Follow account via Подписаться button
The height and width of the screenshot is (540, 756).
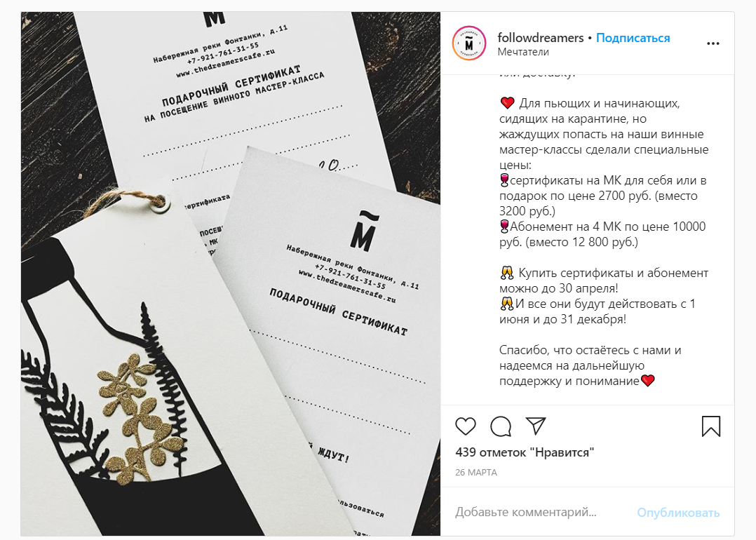click(x=633, y=38)
